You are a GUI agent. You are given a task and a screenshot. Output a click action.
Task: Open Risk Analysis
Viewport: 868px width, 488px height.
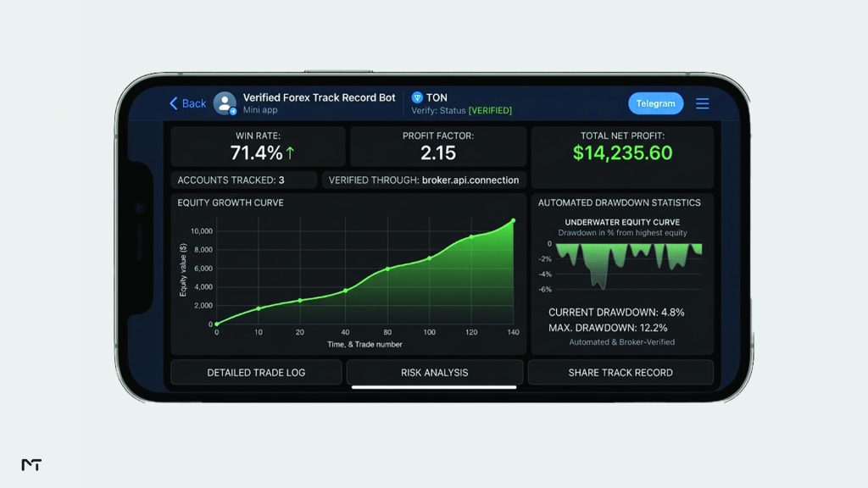pos(435,373)
